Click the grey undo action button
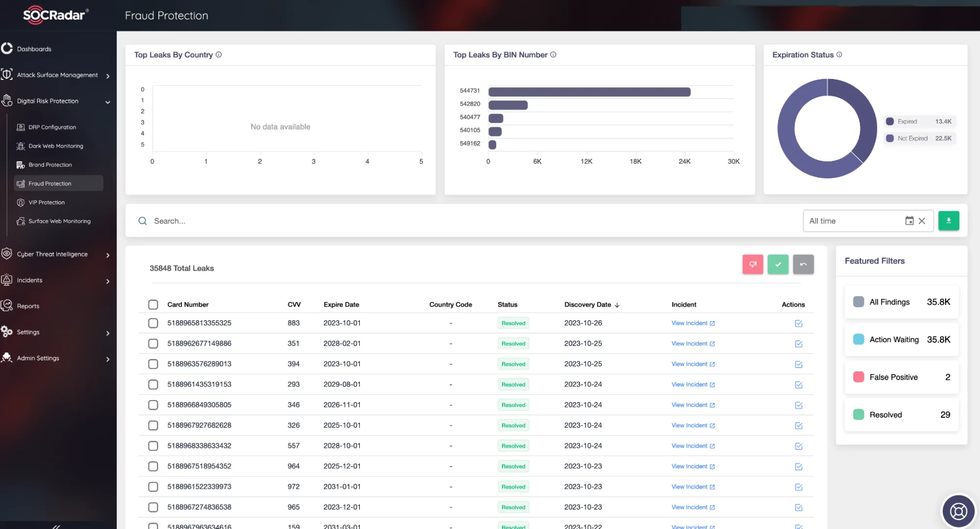980x529 pixels. pos(803,264)
